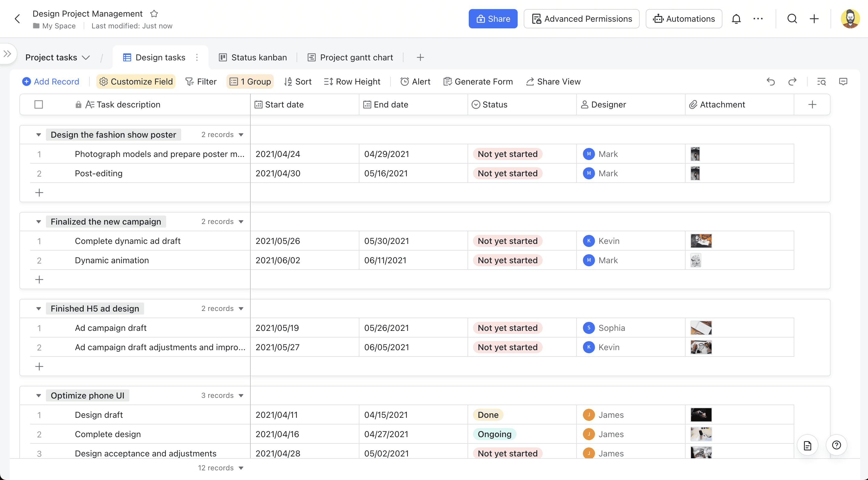Click Add Record
The image size is (868, 480).
[x=50, y=82]
